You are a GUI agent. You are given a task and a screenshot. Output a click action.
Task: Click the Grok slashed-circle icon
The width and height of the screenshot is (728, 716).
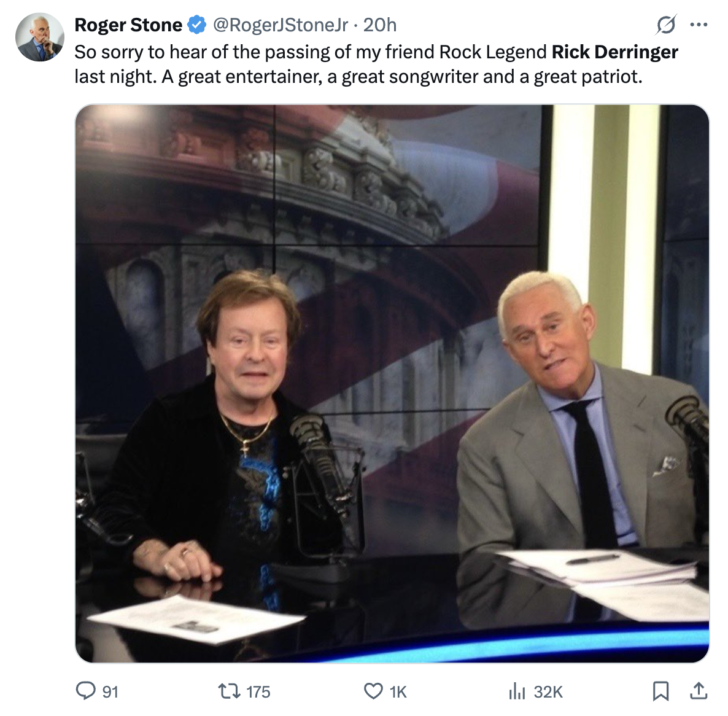coord(666,25)
